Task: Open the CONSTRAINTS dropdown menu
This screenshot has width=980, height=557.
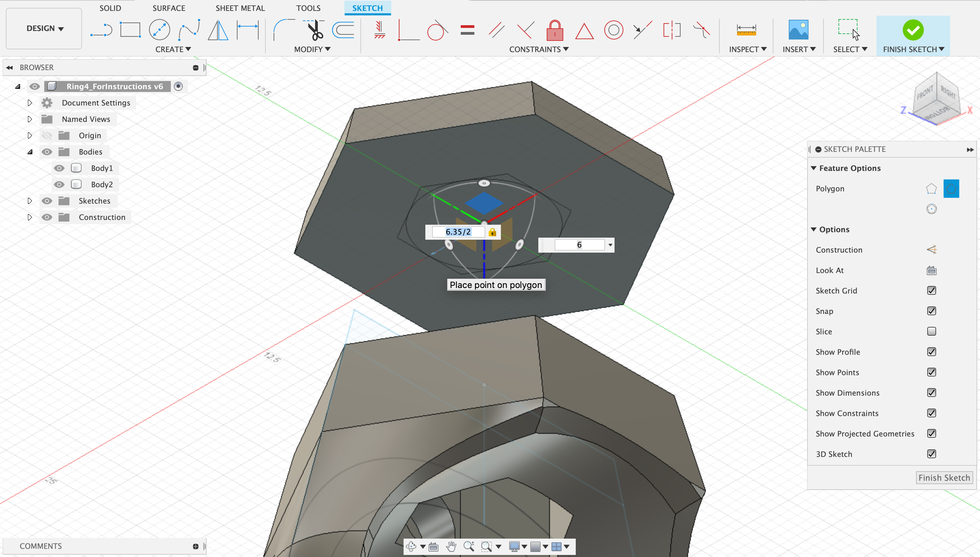Action: tap(539, 49)
